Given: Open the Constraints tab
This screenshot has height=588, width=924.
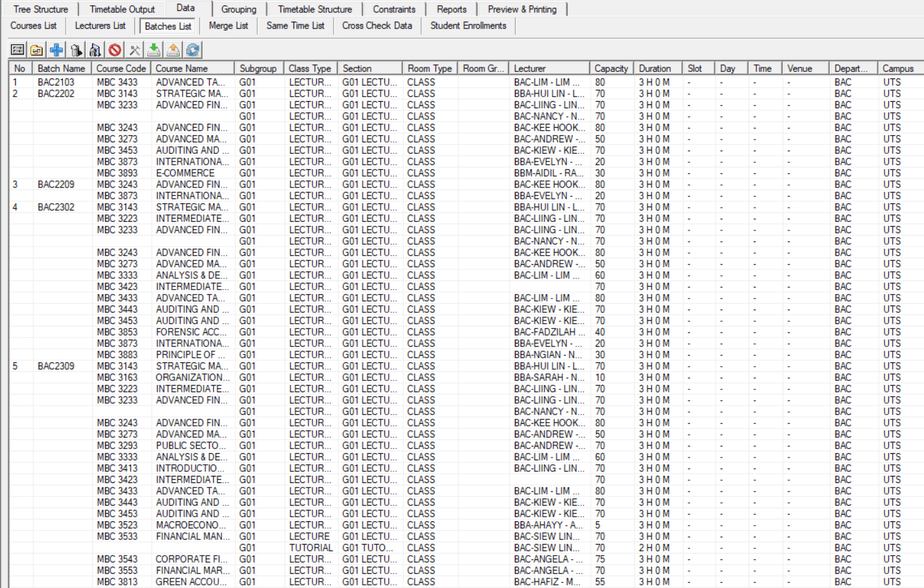Looking at the screenshot, I should [x=394, y=9].
